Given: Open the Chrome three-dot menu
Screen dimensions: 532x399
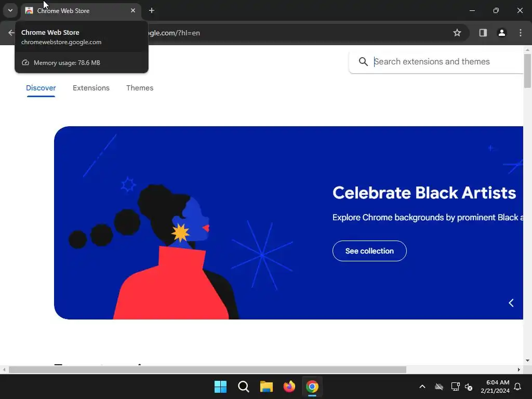Looking at the screenshot, I should coord(521,33).
